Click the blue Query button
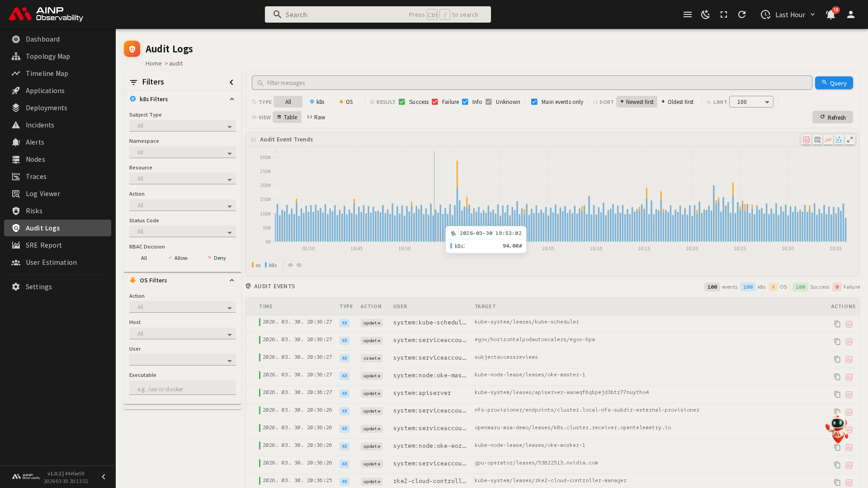 click(x=834, y=83)
